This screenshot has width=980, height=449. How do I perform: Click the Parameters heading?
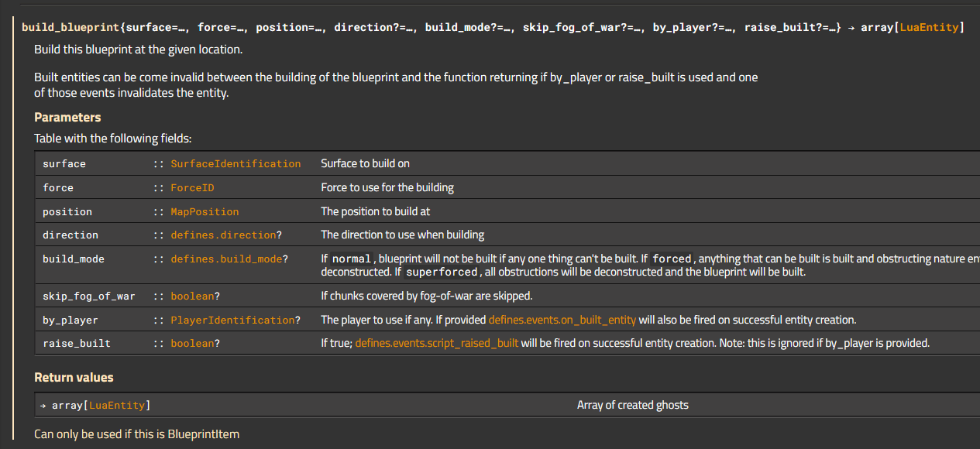click(67, 118)
